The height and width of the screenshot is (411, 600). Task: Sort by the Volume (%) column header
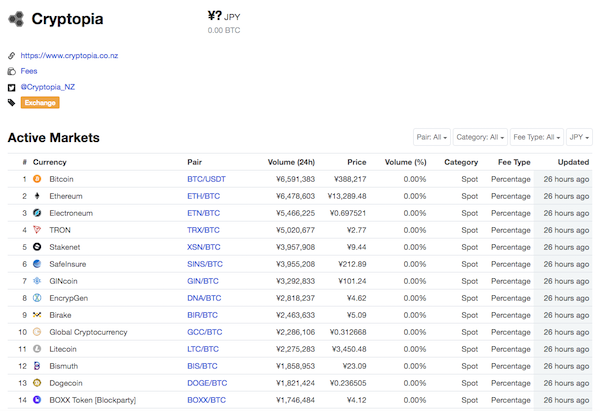[406, 162]
